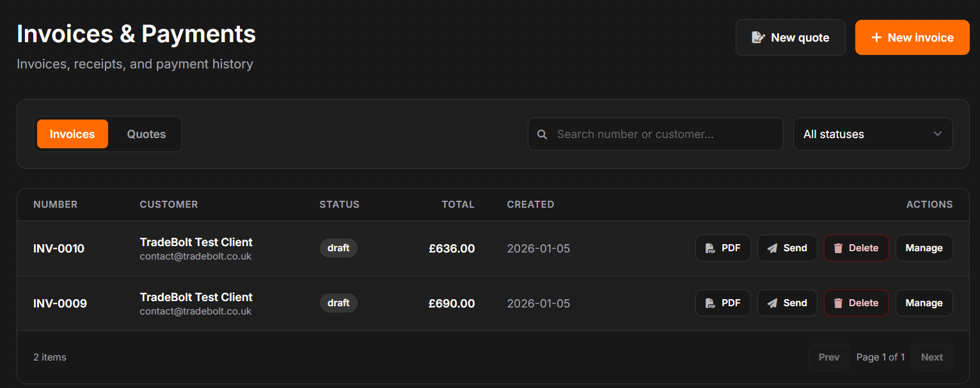Click the draft status badge of INV-0010
980x388 pixels.
[x=338, y=248]
